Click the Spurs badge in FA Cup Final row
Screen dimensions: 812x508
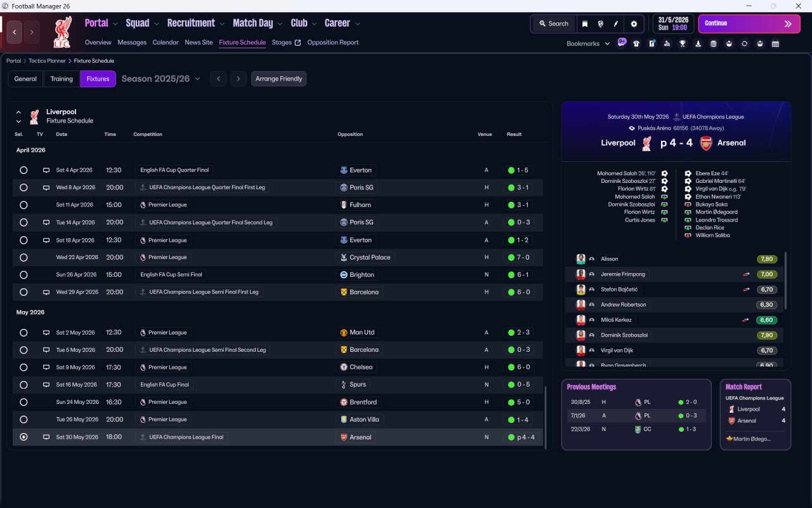pyautogui.click(x=344, y=385)
